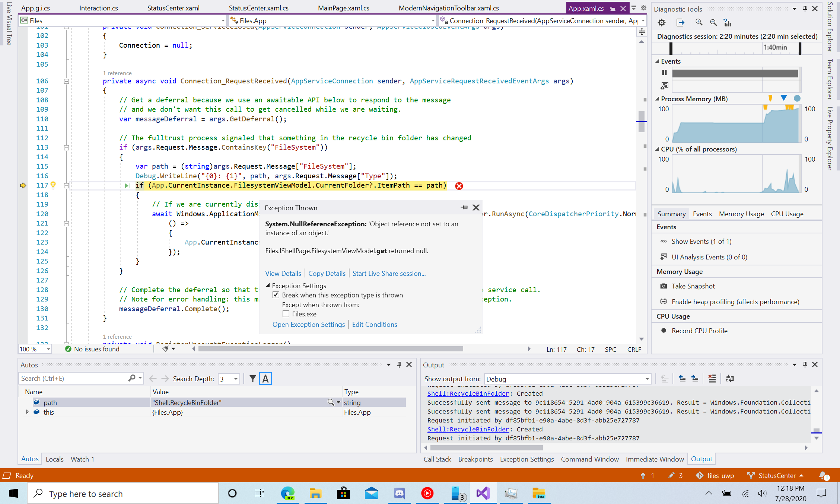Zoom in on the diagnostics timeline
The width and height of the screenshot is (840, 504).
pos(699,22)
